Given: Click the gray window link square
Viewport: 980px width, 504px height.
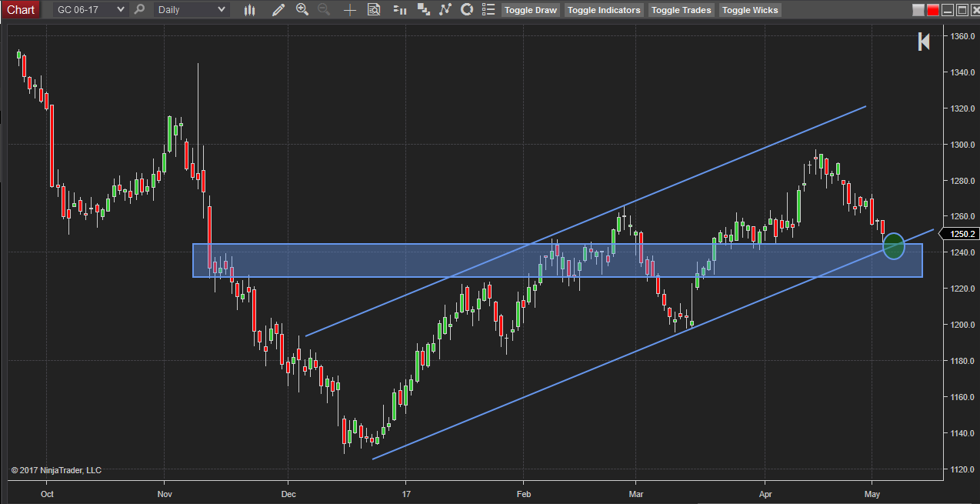Looking at the screenshot, I should tap(918, 11).
